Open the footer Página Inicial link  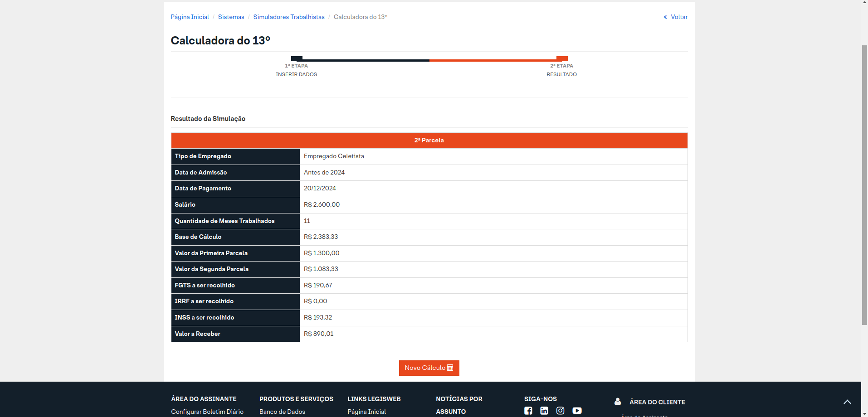pyautogui.click(x=366, y=412)
